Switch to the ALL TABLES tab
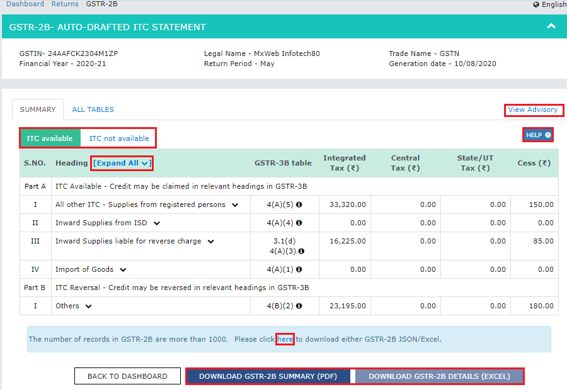 point(93,109)
